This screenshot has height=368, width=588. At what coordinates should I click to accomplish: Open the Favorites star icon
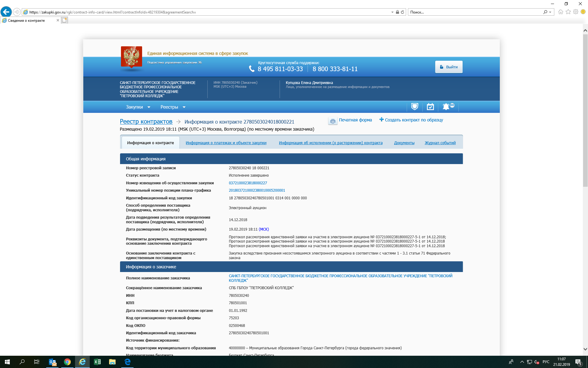click(x=568, y=12)
